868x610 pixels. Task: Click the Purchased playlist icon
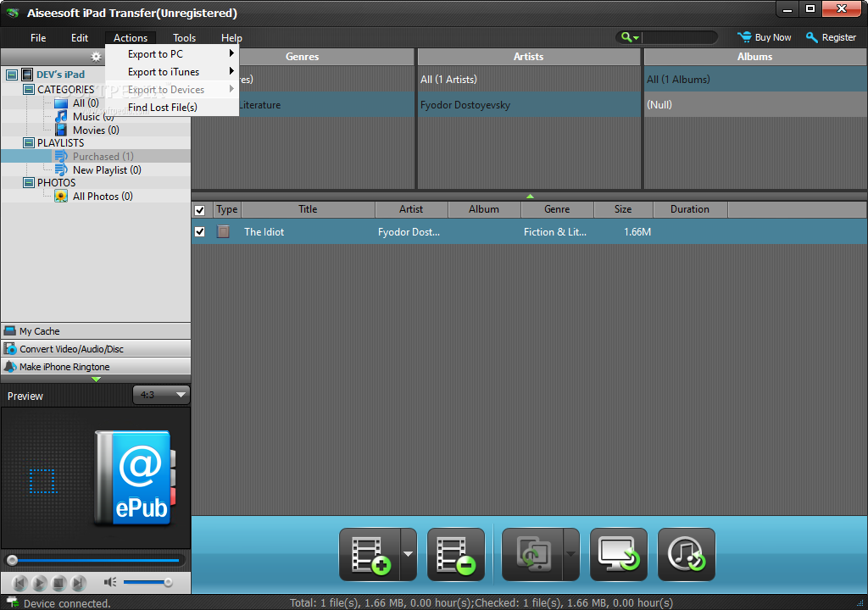(x=61, y=157)
